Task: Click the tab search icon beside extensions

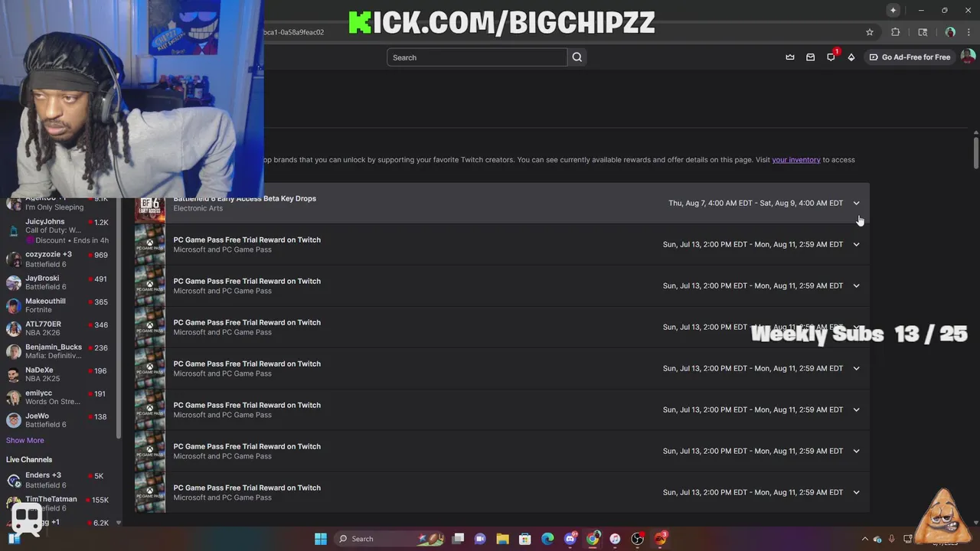Action: click(923, 32)
